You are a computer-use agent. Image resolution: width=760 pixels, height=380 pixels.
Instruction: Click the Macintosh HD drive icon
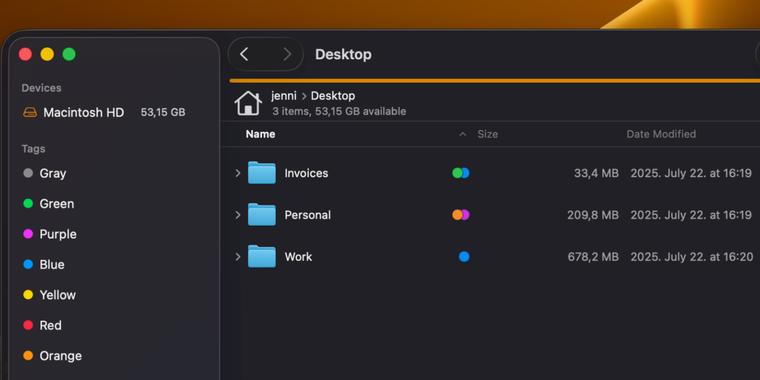click(30, 112)
